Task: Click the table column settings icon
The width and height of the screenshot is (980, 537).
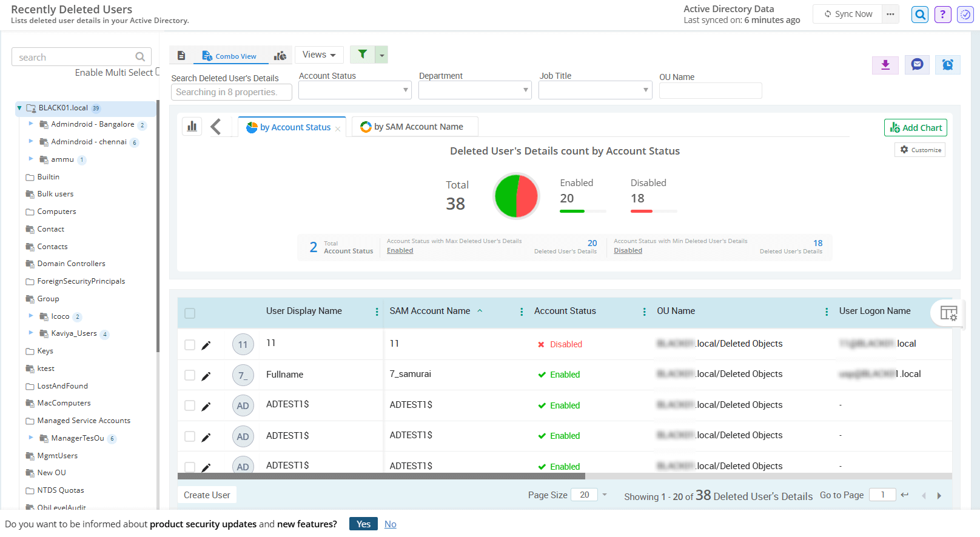Action: click(x=948, y=313)
